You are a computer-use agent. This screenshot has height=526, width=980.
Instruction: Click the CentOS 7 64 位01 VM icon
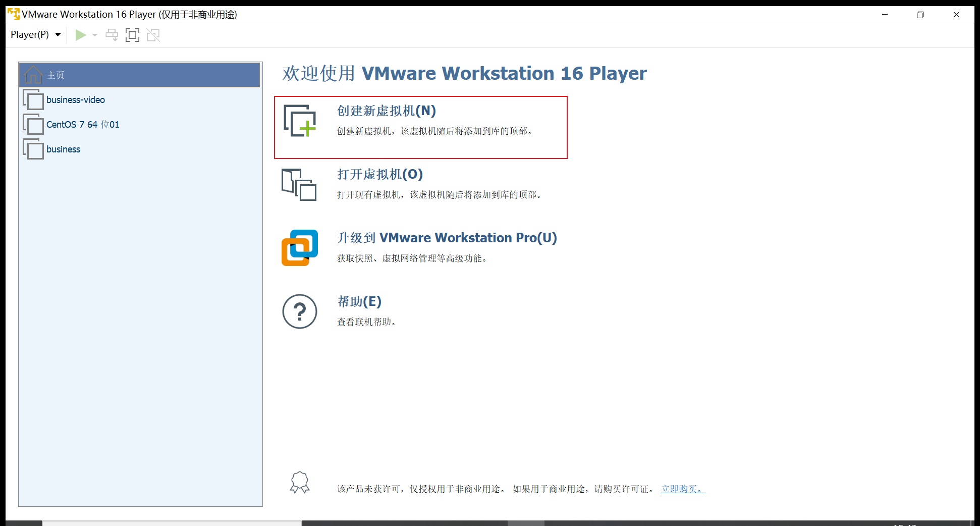(33, 124)
